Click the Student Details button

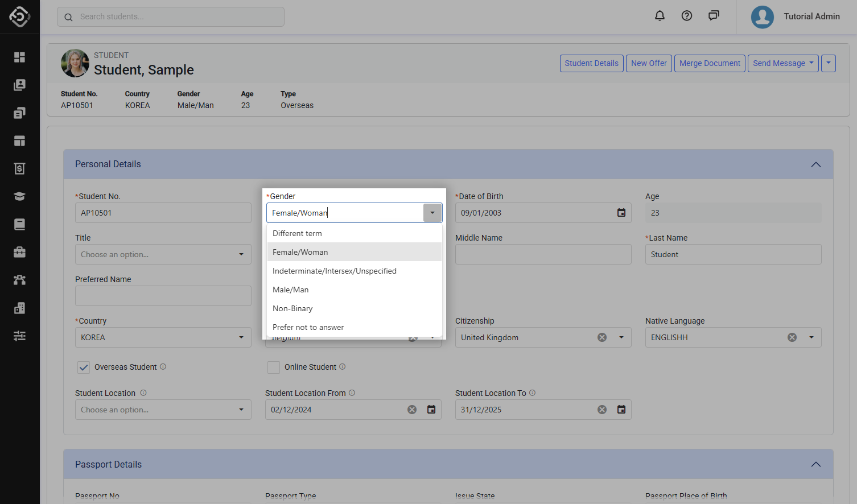tap(591, 63)
